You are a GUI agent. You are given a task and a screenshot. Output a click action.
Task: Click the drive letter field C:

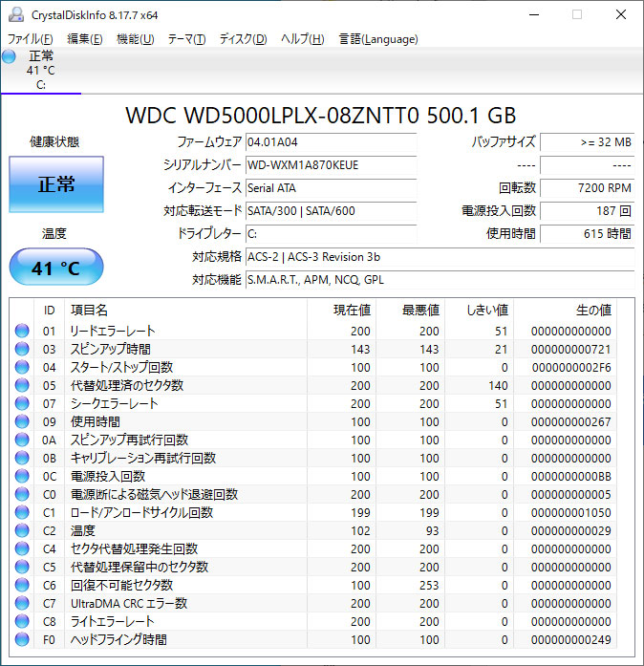[x=331, y=234]
